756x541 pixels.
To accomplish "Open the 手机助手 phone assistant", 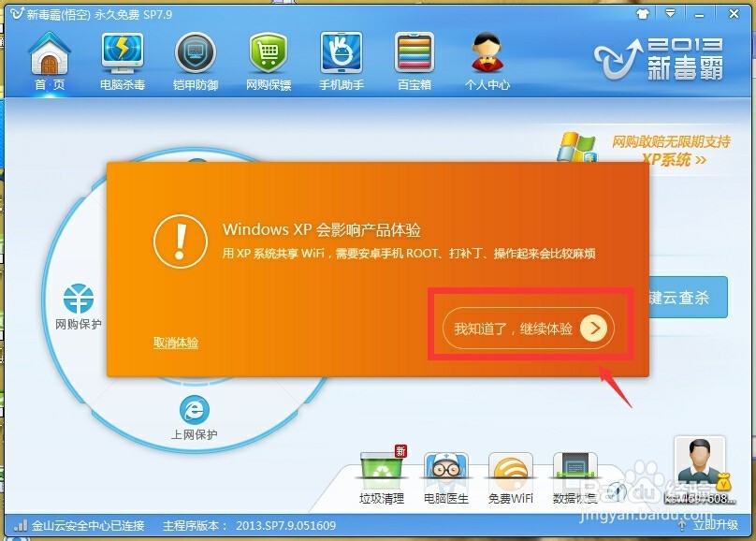I will click(x=341, y=58).
